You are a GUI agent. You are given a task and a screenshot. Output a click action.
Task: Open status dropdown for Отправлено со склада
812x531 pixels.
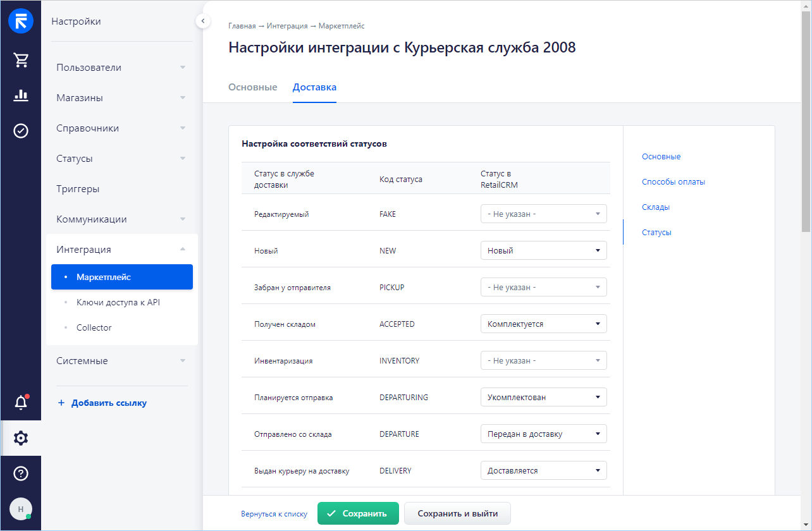point(544,434)
